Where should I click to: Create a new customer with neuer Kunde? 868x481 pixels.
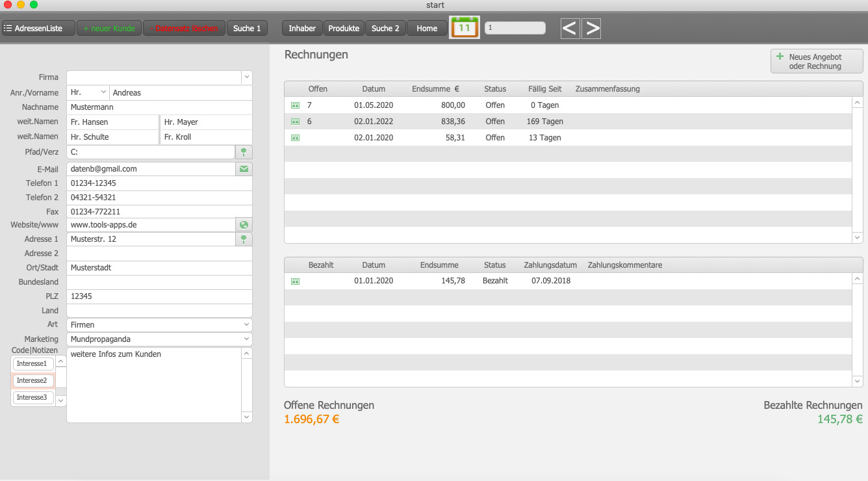(108, 29)
